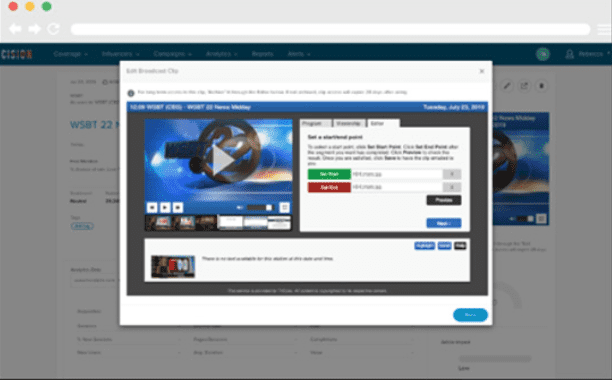Viewport: 612px width, 380px height.
Task: Click the trash delete icon behind dialog
Action: click(541, 86)
